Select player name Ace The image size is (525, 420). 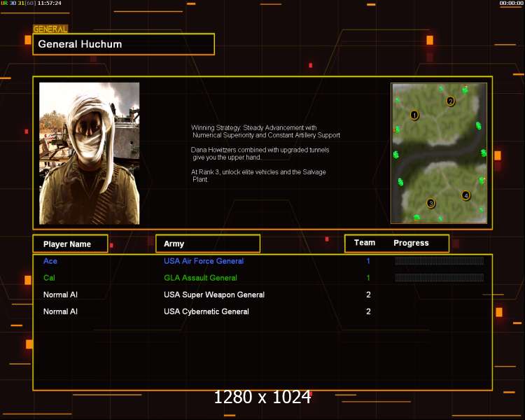coord(50,261)
